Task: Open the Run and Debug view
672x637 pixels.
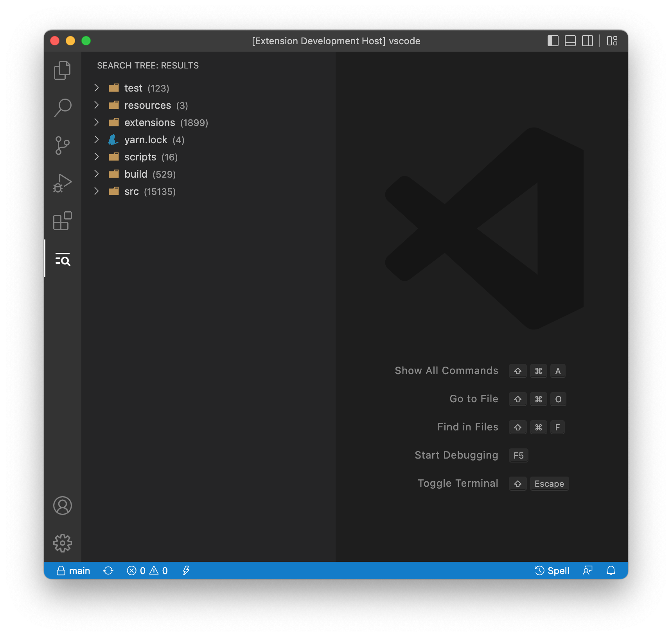Action: (62, 183)
